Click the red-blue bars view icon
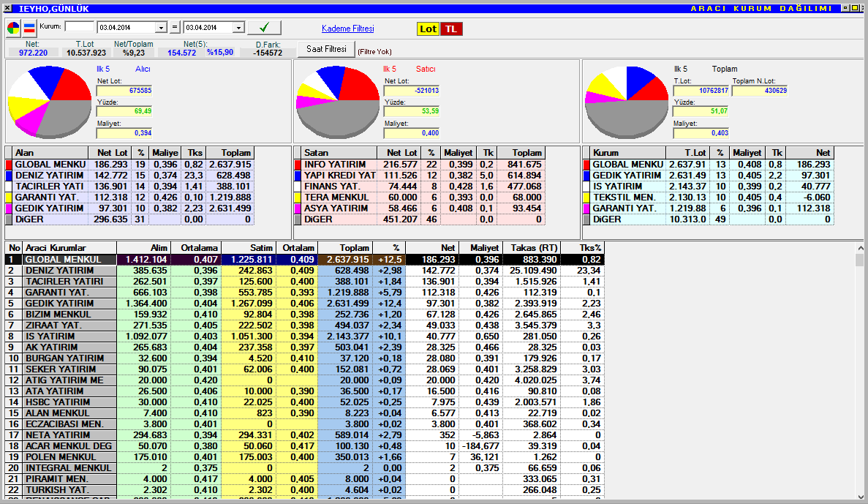 (x=29, y=28)
